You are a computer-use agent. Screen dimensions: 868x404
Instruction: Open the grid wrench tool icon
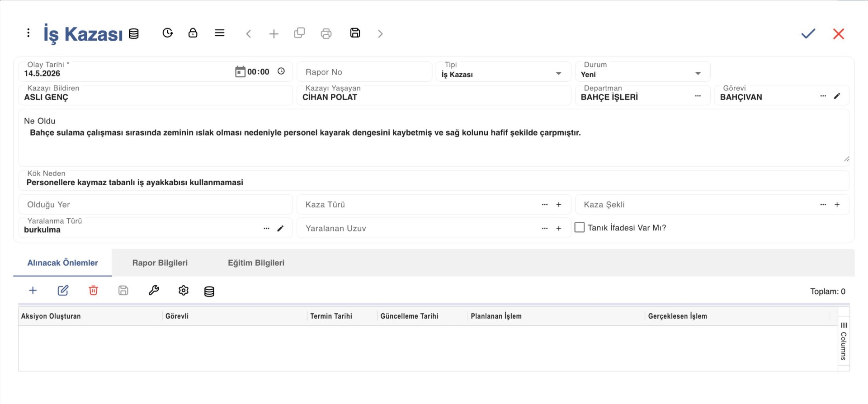(154, 291)
